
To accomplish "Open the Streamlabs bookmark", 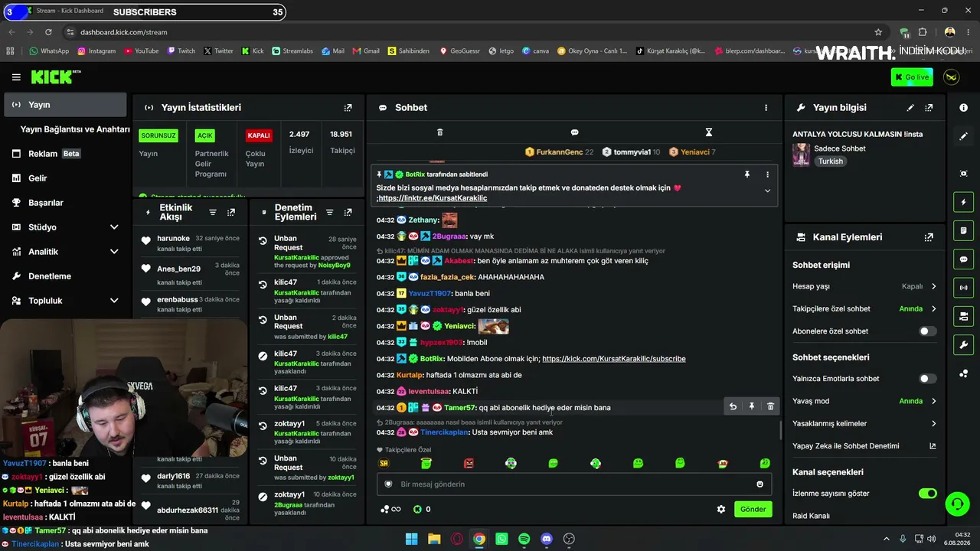I will 292,51.
